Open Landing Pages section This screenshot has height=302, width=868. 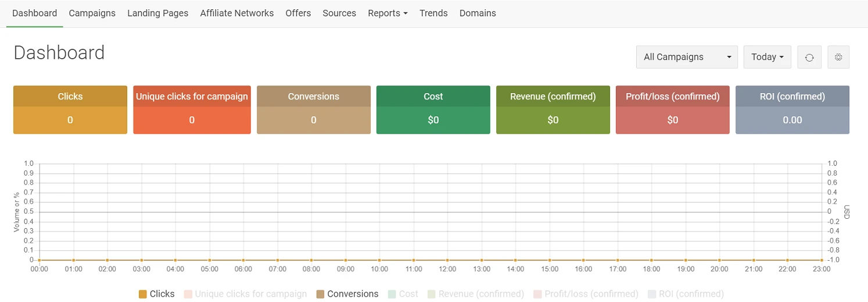click(x=158, y=13)
